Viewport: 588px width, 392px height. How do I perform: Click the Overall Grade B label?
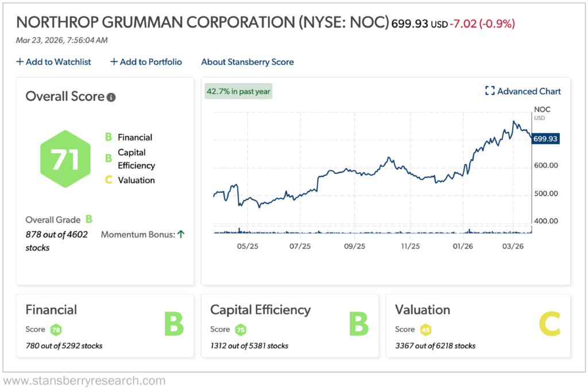click(x=59, y=219)
